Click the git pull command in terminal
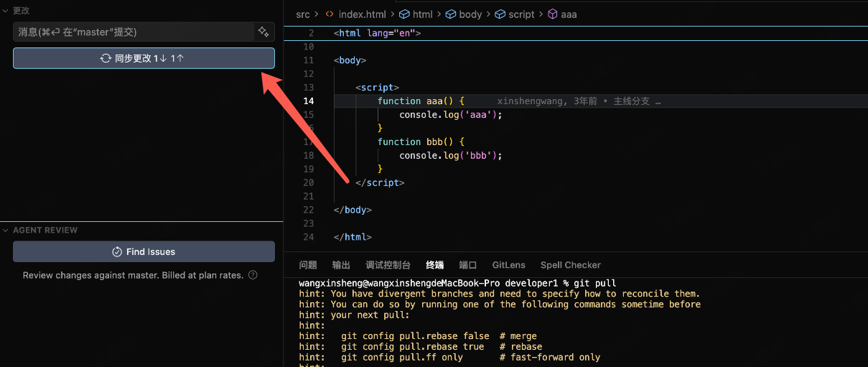The height and width of the screenshot is (367, 868). (596, 283)
